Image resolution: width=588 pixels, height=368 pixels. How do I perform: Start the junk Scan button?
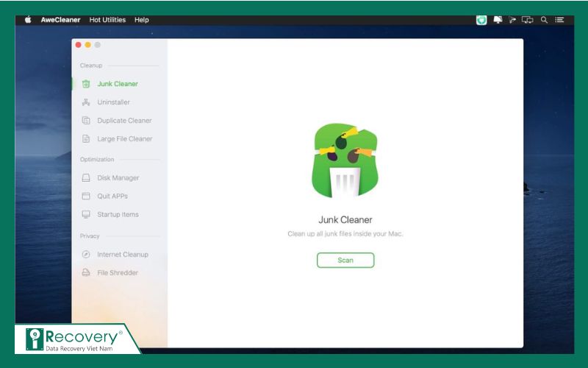pyautogui.click(x=345, y=261)
